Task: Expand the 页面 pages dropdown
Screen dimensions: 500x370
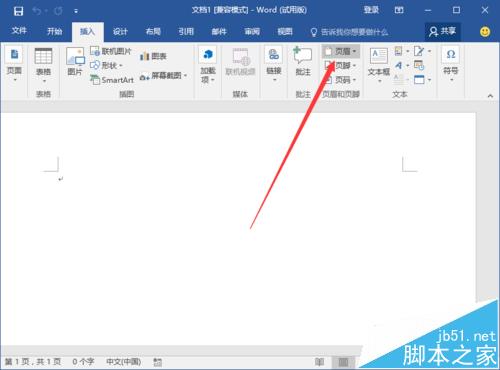Action: [x=14, y=64]
